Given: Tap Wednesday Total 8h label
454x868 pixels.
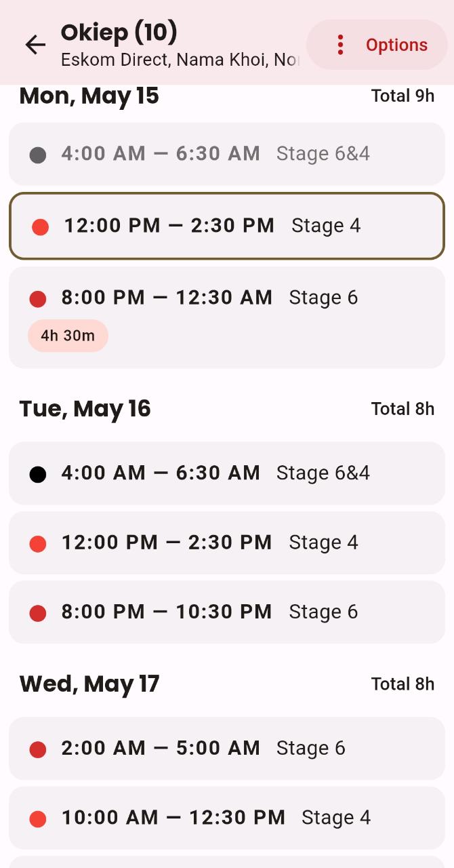Looking at the screenshot, I should pos(403,684).
